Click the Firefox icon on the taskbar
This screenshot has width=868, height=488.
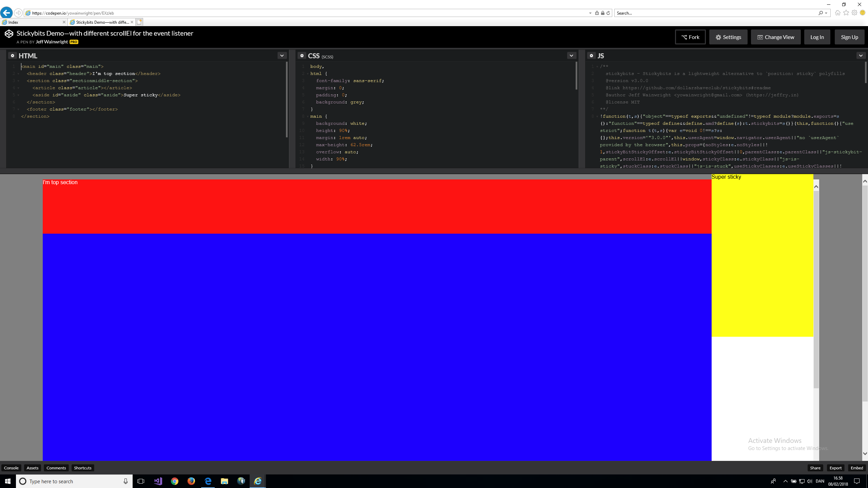point(191,481)
